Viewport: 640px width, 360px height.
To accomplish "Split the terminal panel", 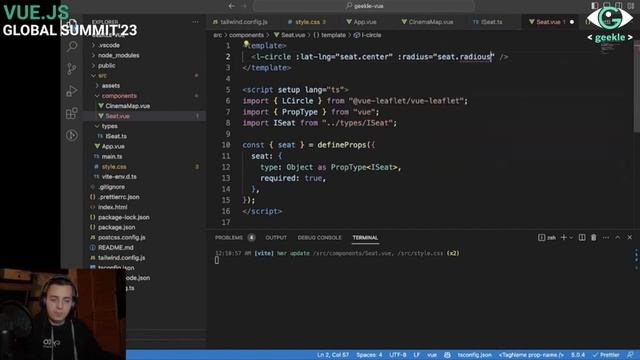I will [x=582, y=238].
